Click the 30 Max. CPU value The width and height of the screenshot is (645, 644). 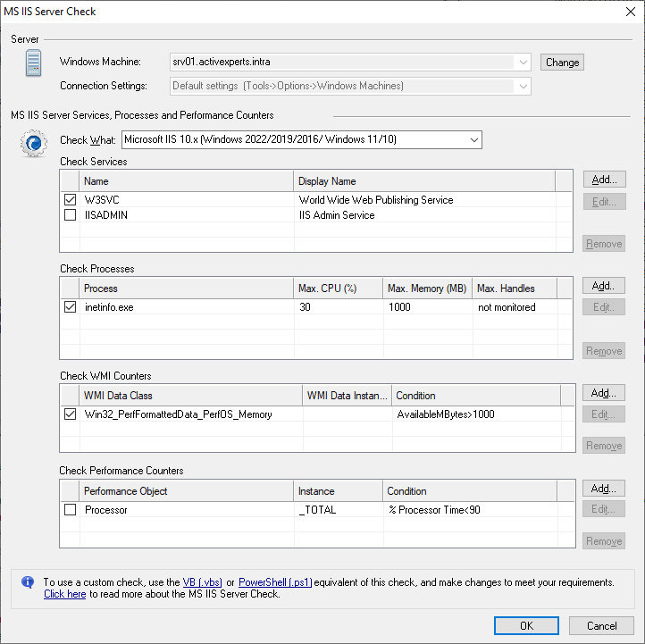[305, 307]
